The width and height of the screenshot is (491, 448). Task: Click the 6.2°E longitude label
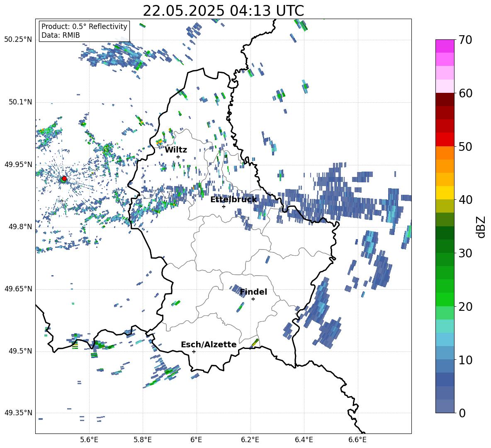[250, 440]
